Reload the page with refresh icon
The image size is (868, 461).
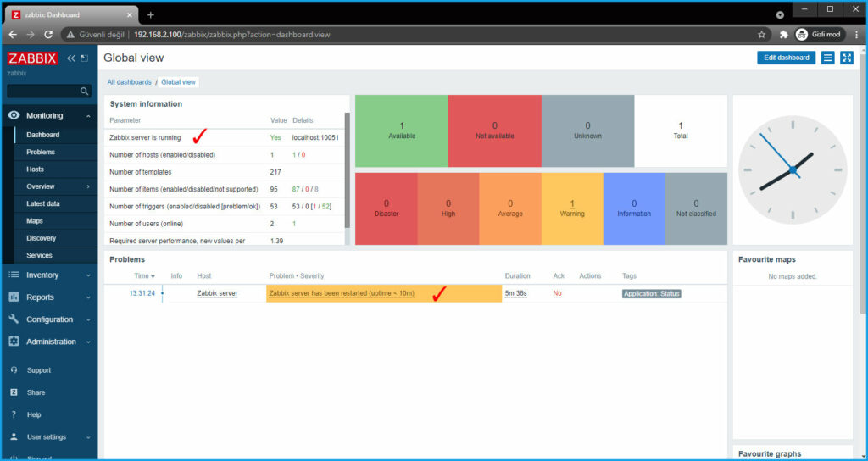48,34
